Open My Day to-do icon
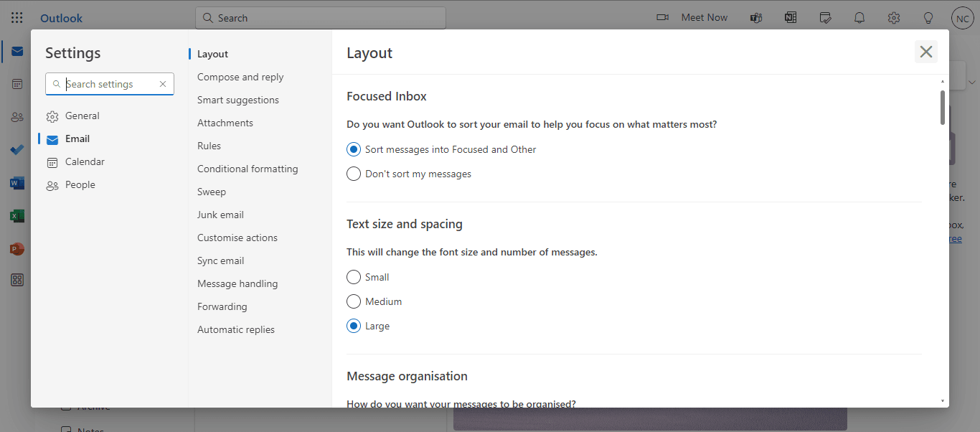This screenshot has width=980, height=432. pos(825,18)
